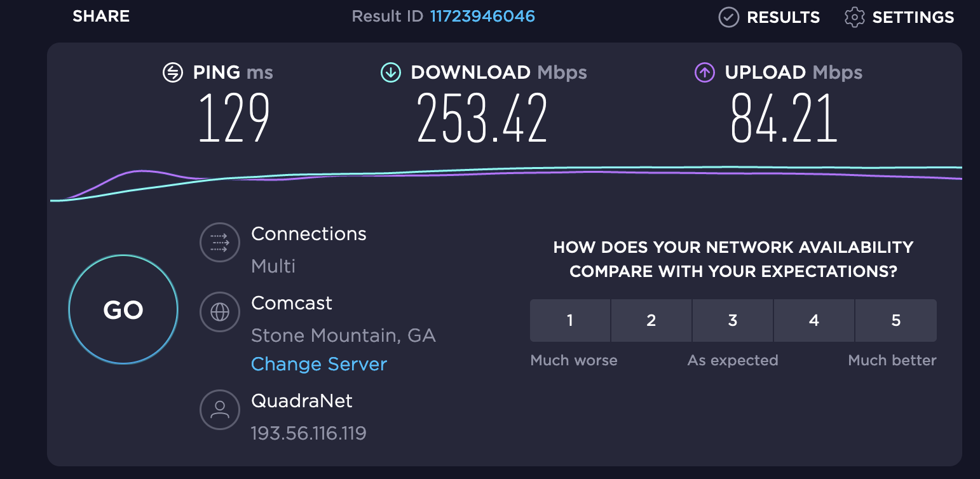Open the SHARE menu item

click(x=101, y=16)
